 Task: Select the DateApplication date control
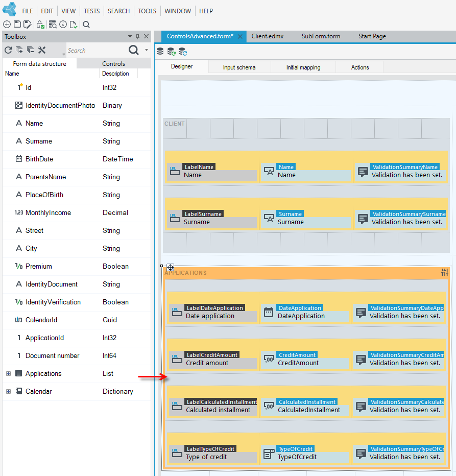305,313
